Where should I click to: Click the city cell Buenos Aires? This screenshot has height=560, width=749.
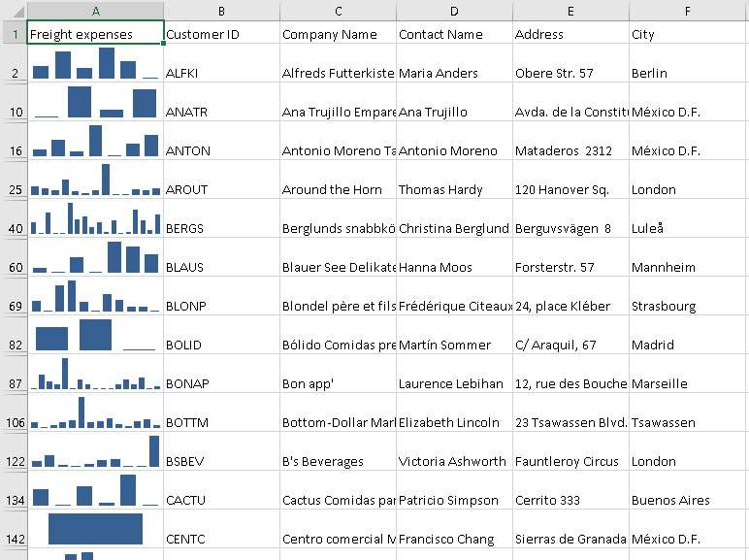(687, 500)
